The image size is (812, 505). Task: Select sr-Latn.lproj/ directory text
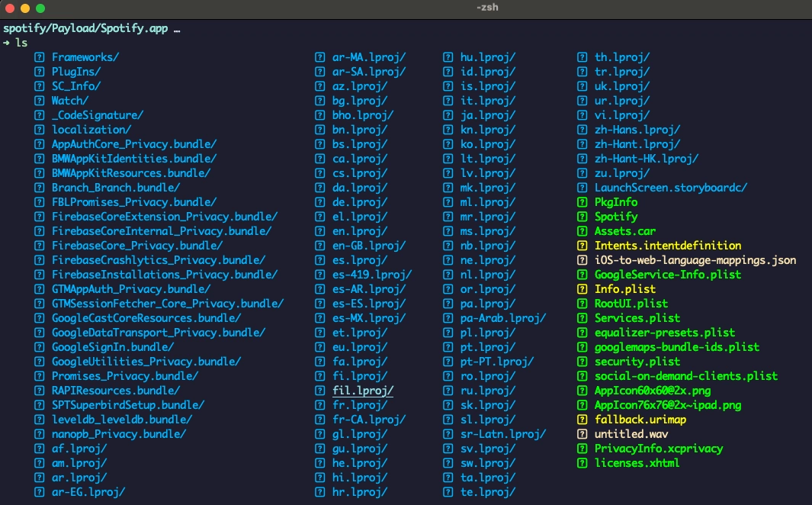(x=503, y=434)
